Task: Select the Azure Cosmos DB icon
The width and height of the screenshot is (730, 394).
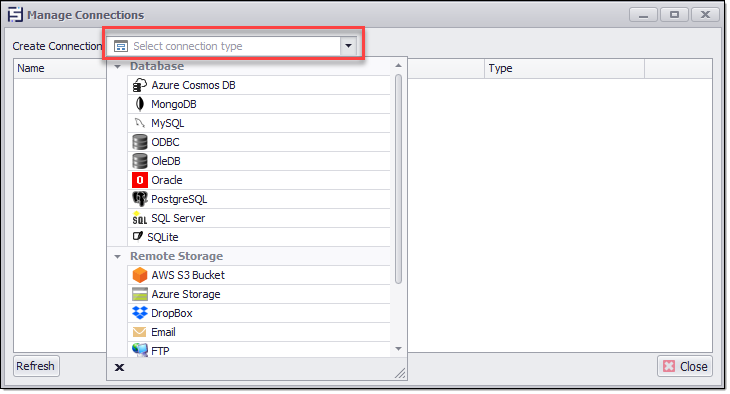Action: [139, 85]
